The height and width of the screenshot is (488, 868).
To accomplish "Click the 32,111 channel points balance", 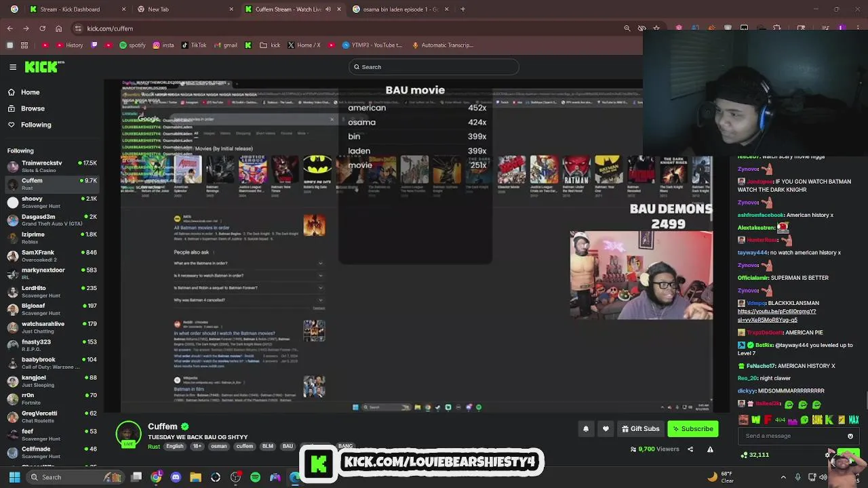I will 754,455.
